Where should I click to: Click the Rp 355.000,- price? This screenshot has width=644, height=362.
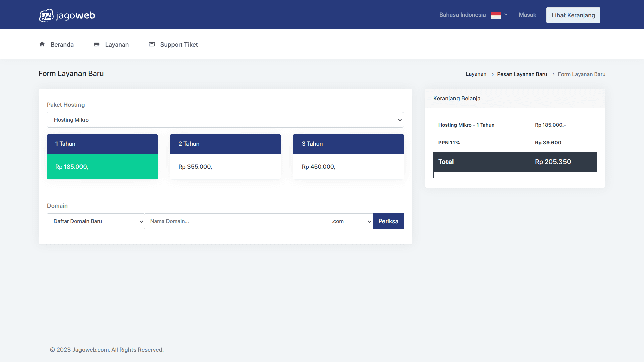point(197,167)
